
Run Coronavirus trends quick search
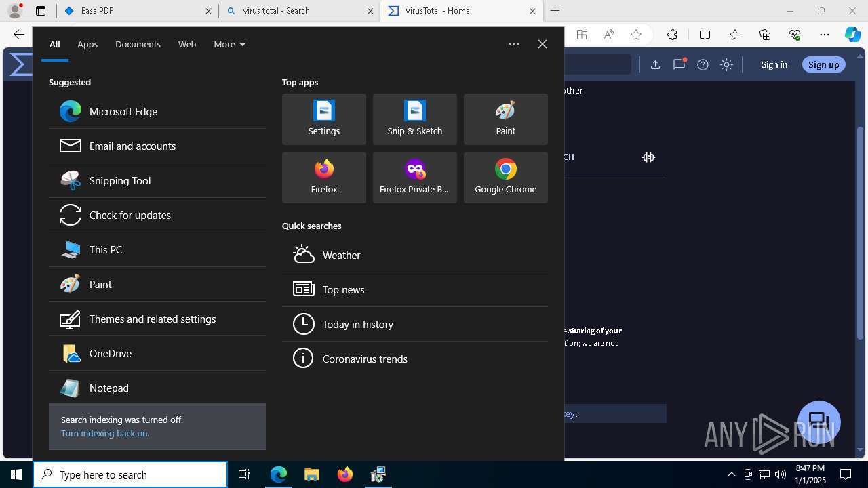[x=415, y=359]
